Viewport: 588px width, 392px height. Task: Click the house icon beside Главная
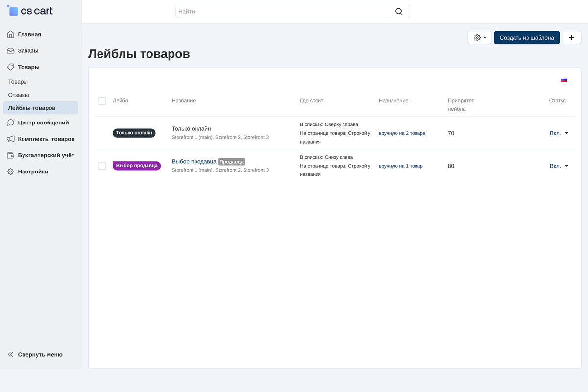point(11,34)
